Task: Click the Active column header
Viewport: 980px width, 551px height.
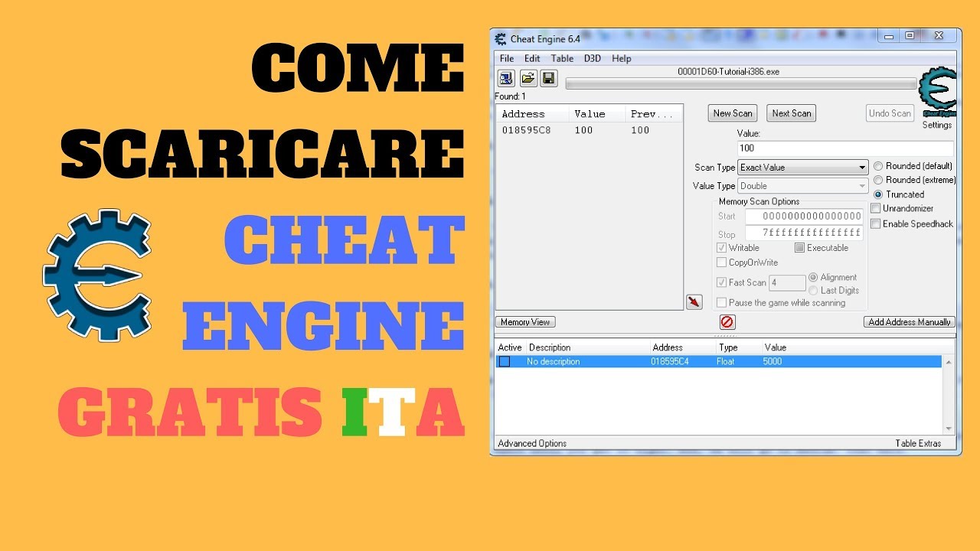Action: point(510,347)
